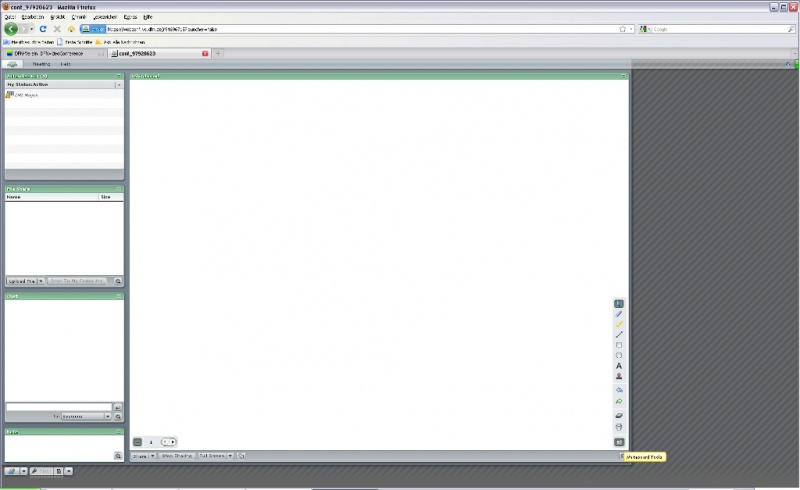
Task: Bookmark this page with the star icon
Action: click(622, 29)
